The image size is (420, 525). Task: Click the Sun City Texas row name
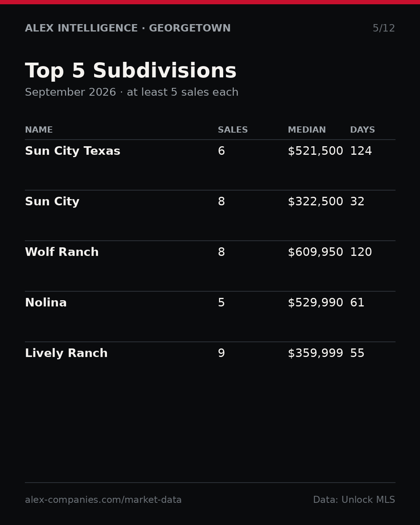(x=73, y=151)
